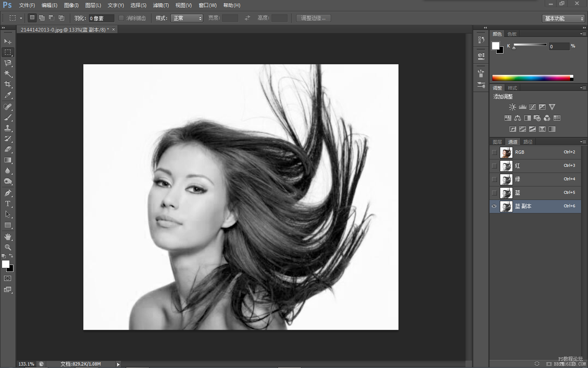Open the Color panel flyout menu
588x368 pixels.
click(583, 34)
